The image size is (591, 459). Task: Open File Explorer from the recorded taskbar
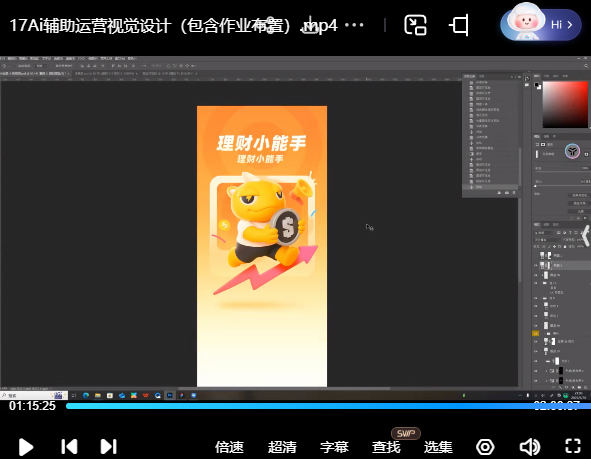pos(98,395)
